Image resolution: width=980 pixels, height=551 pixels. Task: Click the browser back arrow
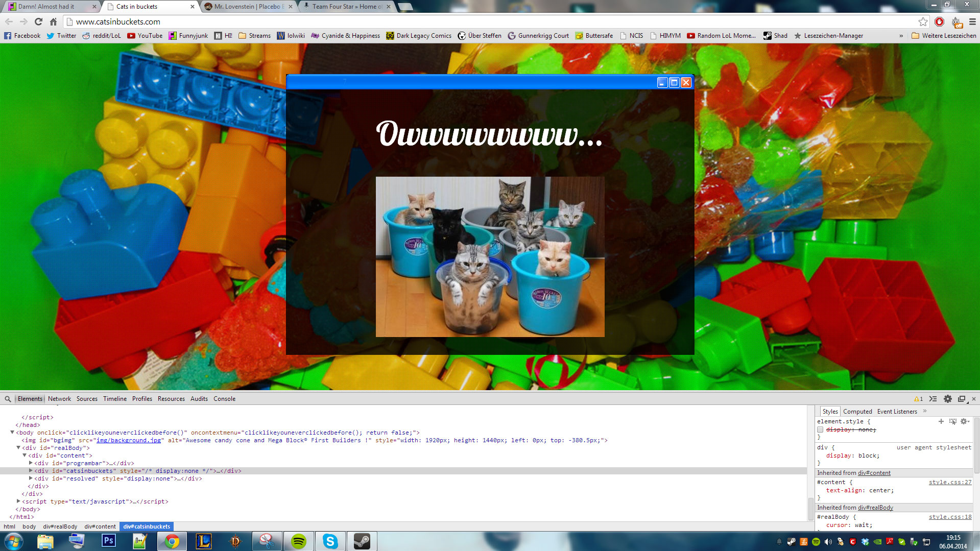(9, 21)
